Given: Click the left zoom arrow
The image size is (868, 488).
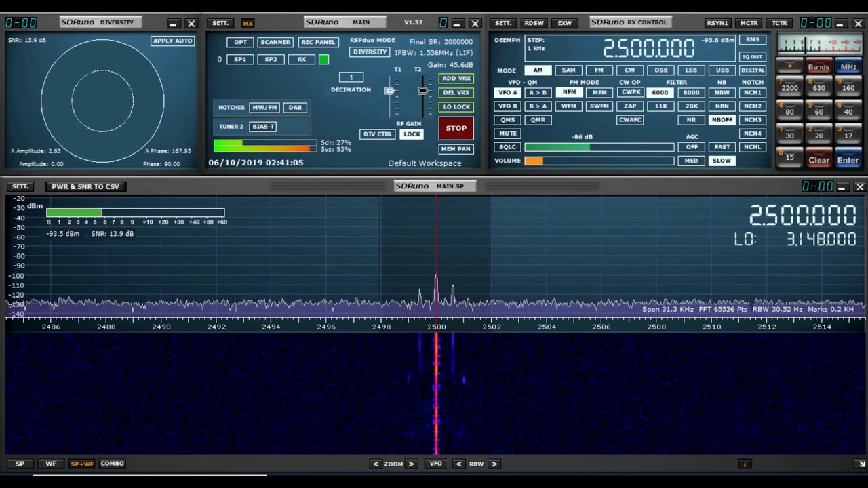Looking at the screenshot, I should pyautogui.click(x=375, y=464).
